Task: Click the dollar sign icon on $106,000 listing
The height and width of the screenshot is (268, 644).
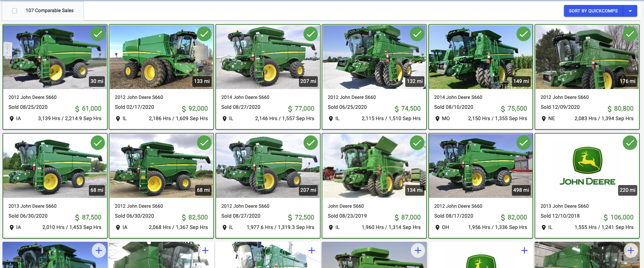Action: 606,218
